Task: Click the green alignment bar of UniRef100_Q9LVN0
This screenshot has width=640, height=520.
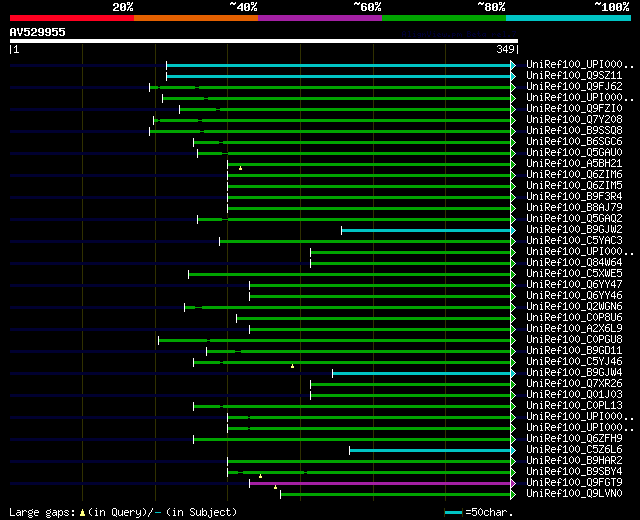Action: click(x=396, y=495)
